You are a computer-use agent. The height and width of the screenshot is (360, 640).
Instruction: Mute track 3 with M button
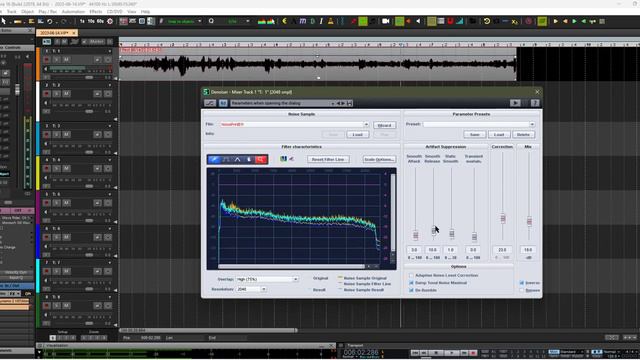[x=66, y=135]
